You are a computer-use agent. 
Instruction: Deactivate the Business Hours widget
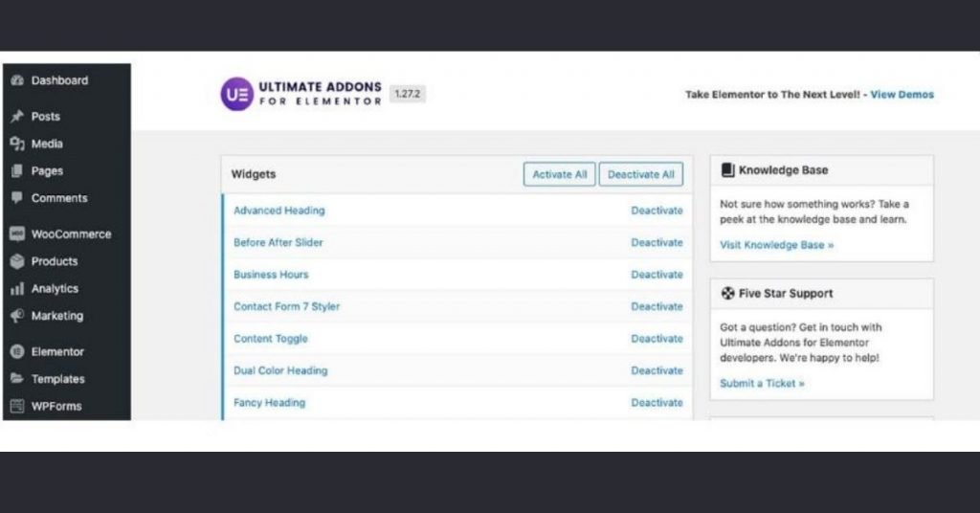point(657,275)
